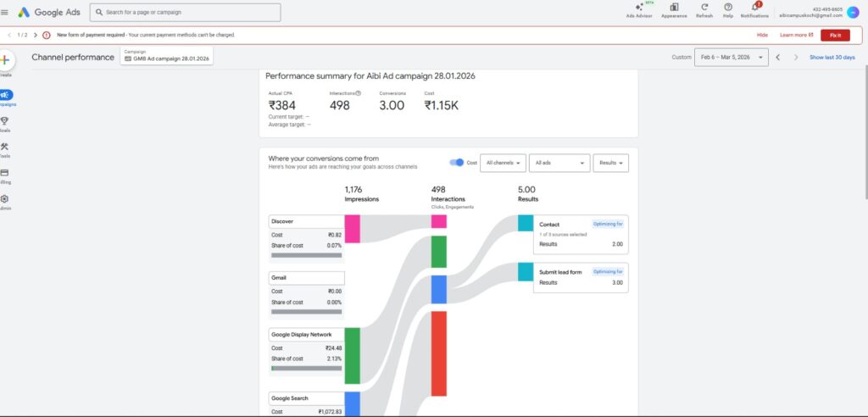This screenshot has height=417, width=868.
Task: Go to Goals section
Action: point(5,122)
